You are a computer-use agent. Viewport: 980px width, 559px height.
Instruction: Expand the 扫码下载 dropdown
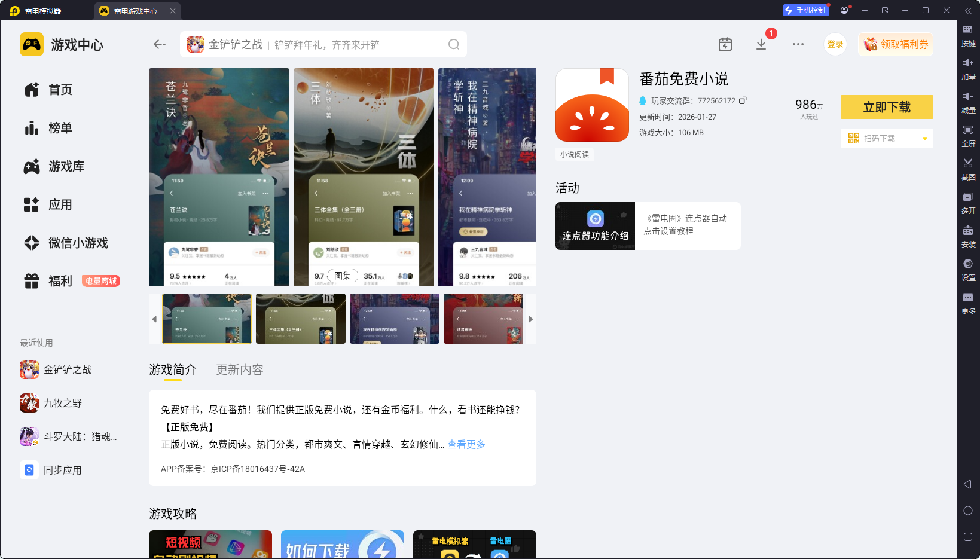[925, 139]
